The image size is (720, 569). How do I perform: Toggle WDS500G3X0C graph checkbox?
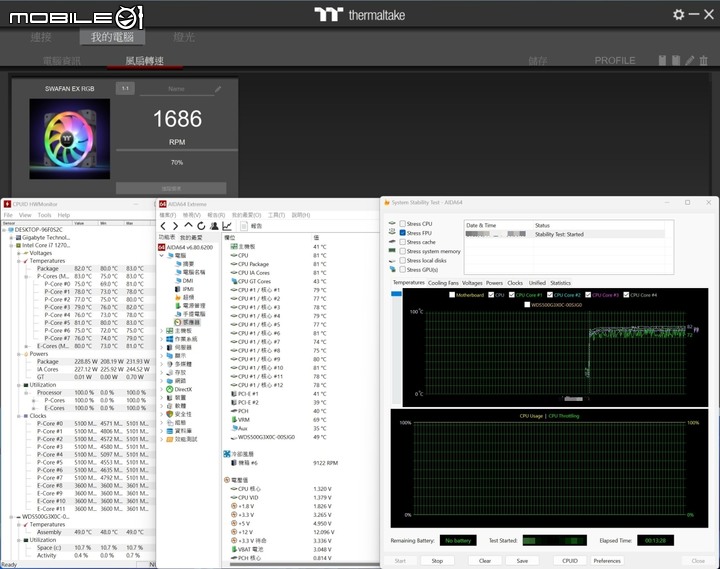click(x=527, y=304)
